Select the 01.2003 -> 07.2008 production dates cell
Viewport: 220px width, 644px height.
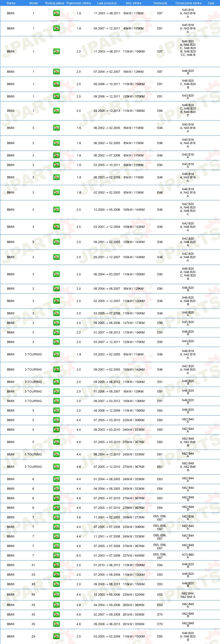107,555
